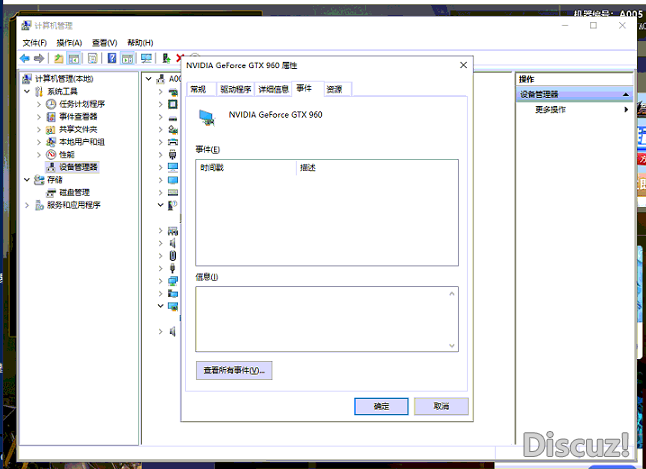Select the 服务和应用程序 tree item
Image resolution: width=646 pixels, height=469 pixels.
[73, 205]
